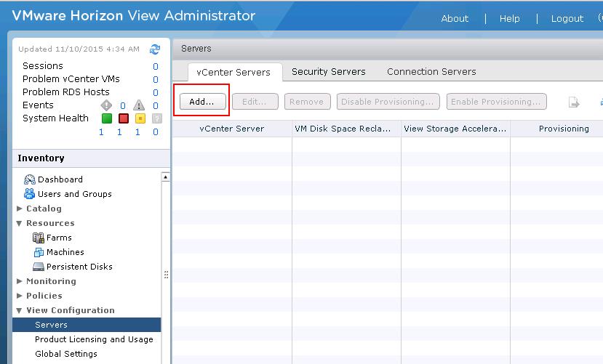Click the green System Health status icon
The image size is (603, 364).
[106, 118]
